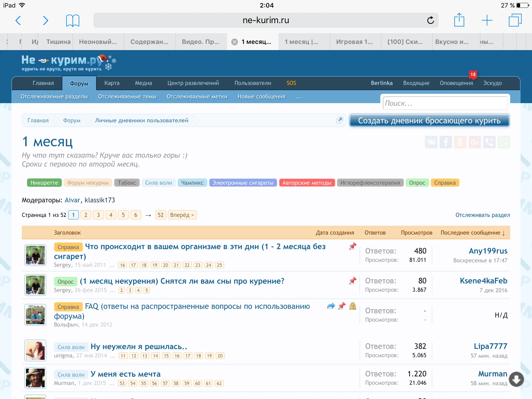Screen dimensions: 532x399
Task: Click scroll-down arrow circle icon
Action: [516, 379]
